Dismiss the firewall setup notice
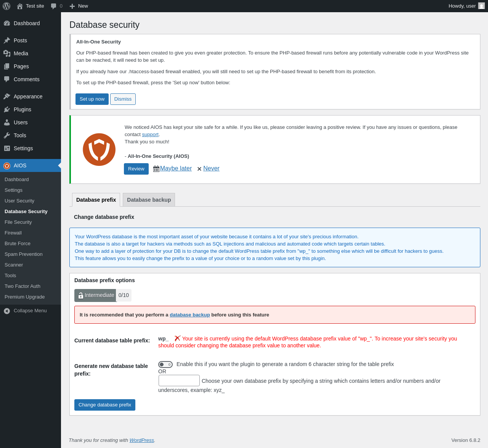This screenshot has width=488, height=448. [123, 99]
